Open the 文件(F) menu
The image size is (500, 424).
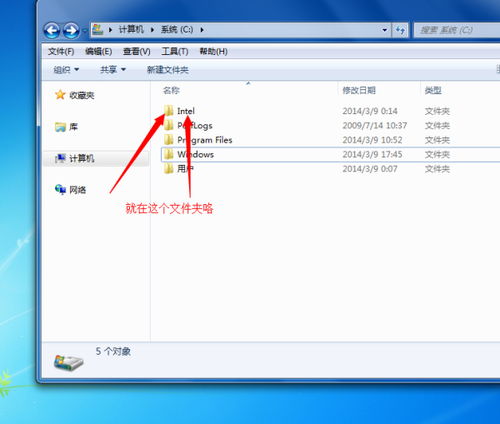61,52
